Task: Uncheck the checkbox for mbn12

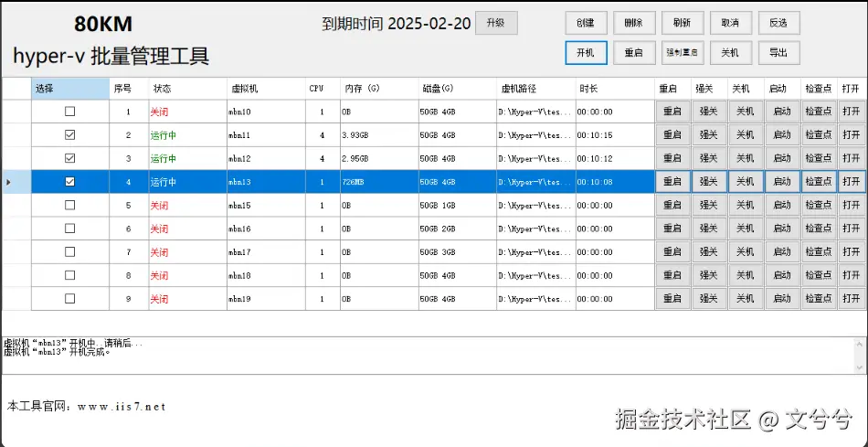Action: 69,158
